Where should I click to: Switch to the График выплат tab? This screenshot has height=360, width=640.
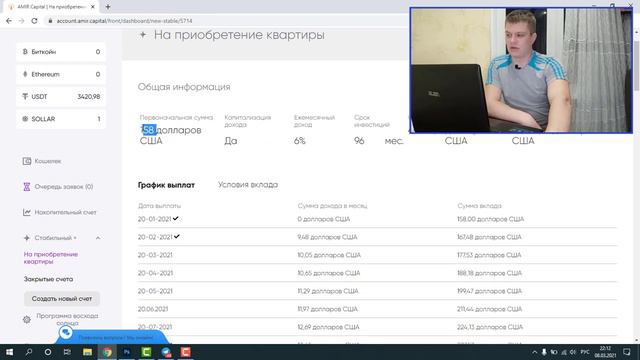(x=166, y=185)
